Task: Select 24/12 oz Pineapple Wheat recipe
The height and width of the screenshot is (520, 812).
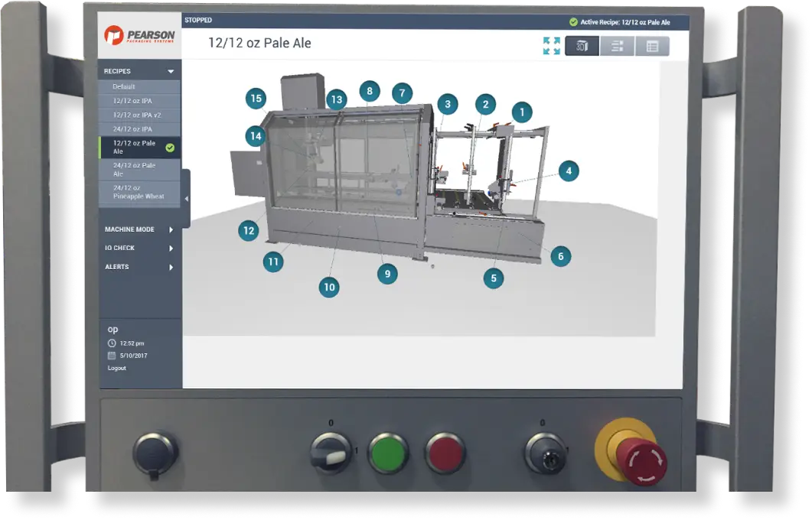Action: click(x=139, y=192)
